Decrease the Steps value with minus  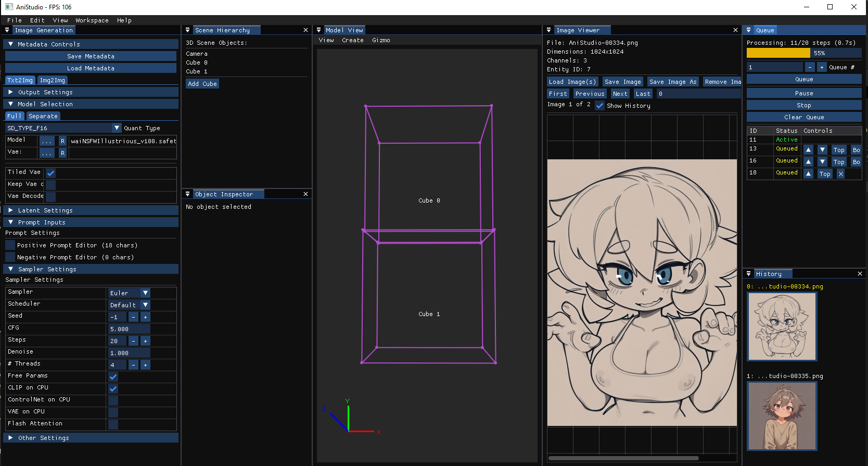coord(133,341)
